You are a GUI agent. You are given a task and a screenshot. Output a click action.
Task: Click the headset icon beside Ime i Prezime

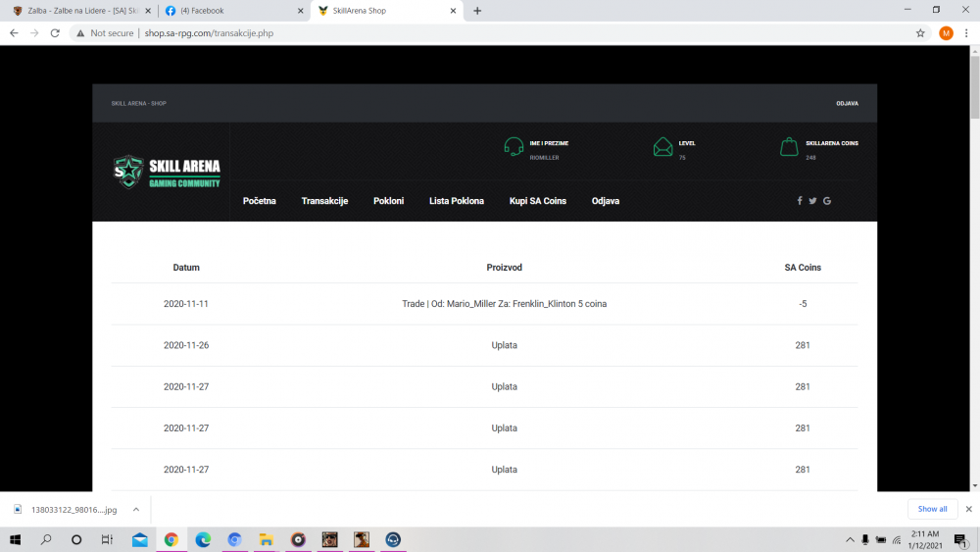[514, 147]
